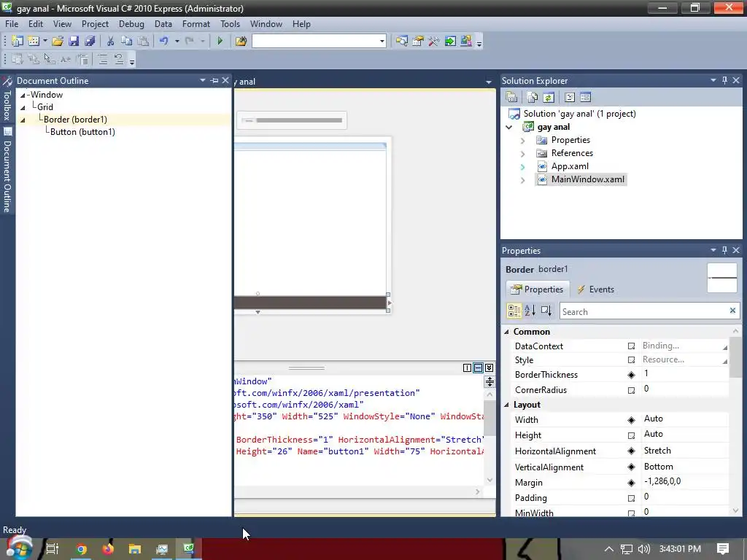747x560 pixels.
Task: Click the Open File folder icon
Action: click(x=58, y=42)
